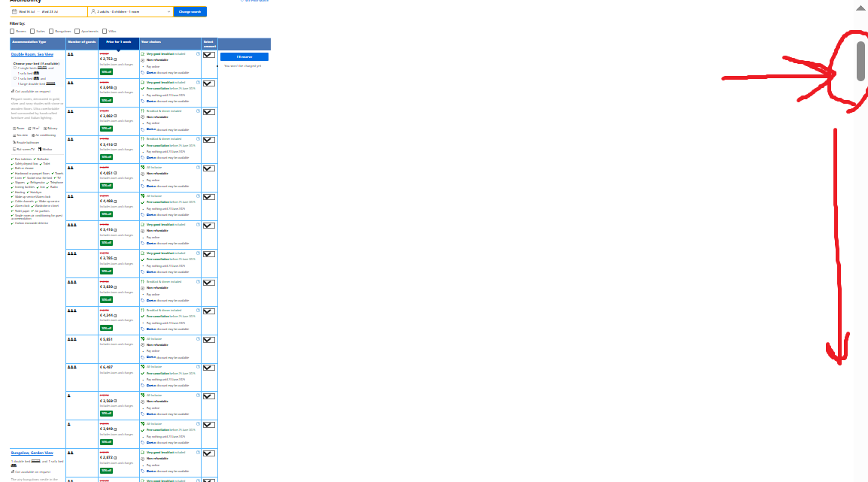
Task: Click the Genius discount tag icon in first row
Action: click(143, 73)
